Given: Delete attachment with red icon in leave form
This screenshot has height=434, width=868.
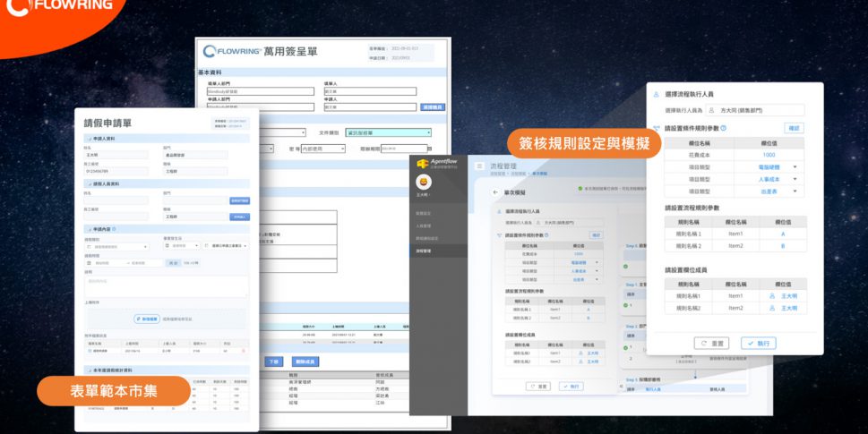Looking at the screenshot, I should coord(243,351).
